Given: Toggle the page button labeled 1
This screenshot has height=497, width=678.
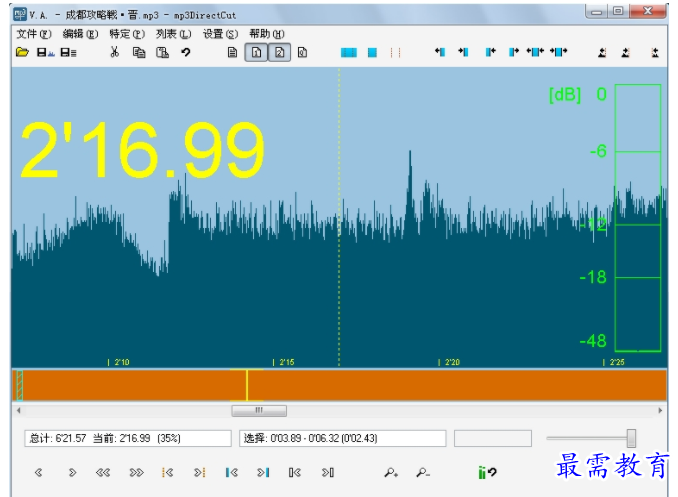Looking at the screenshot, I should [256, 52].
